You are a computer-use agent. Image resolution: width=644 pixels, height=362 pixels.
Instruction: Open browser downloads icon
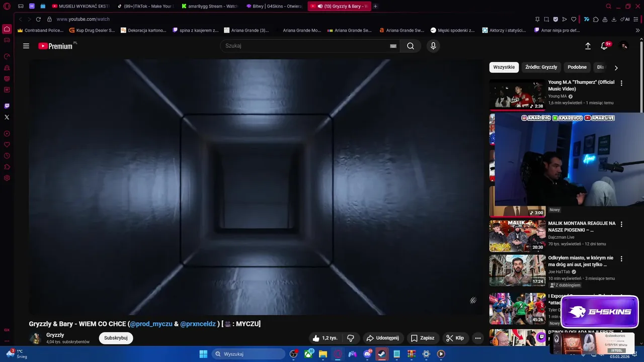click(x=614, y=19)
